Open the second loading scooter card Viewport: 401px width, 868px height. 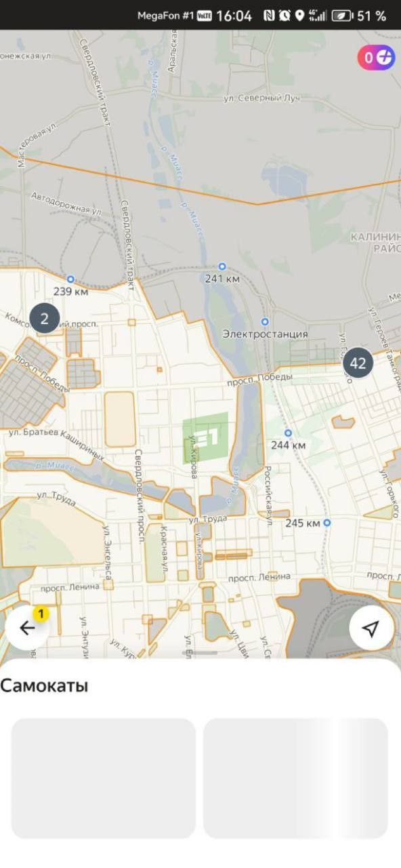click(x=295, y=778)
